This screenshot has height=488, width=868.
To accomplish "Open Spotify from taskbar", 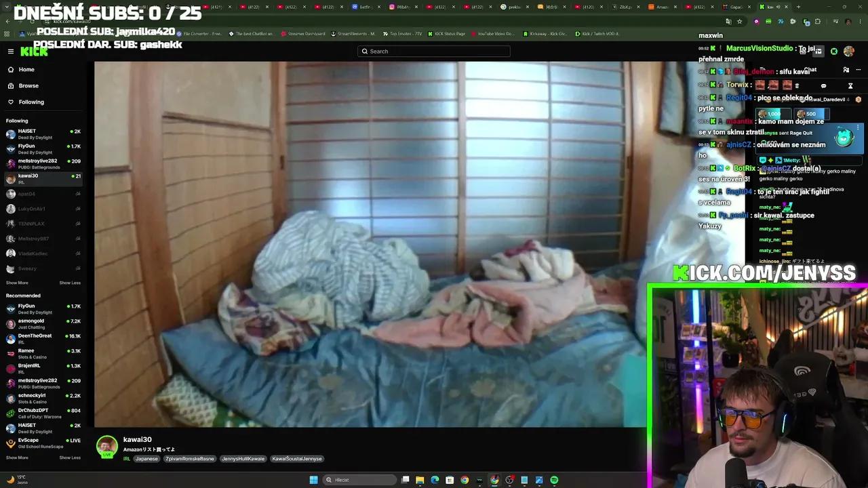I will 554,480.
